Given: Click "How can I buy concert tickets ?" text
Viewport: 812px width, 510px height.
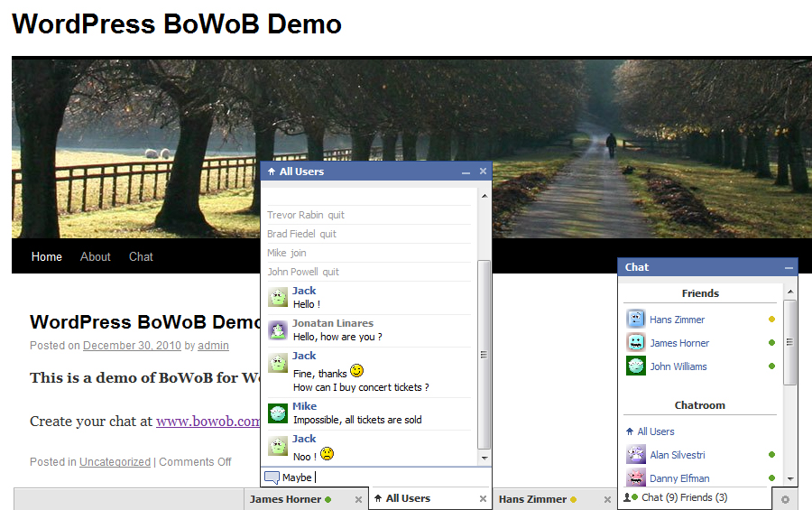Looking at the screenshot, I should [361, 387].
